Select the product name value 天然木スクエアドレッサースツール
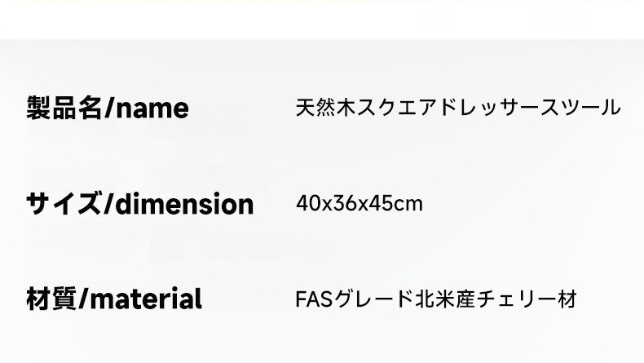Screen dimensions: 644x363 458,108
